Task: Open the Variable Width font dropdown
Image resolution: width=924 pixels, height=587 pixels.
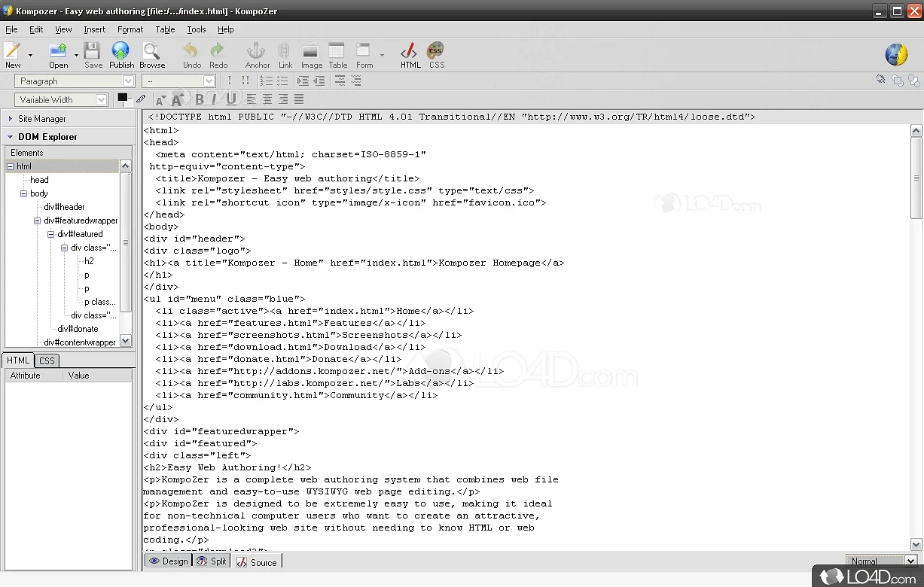Action: coord(62,99)
